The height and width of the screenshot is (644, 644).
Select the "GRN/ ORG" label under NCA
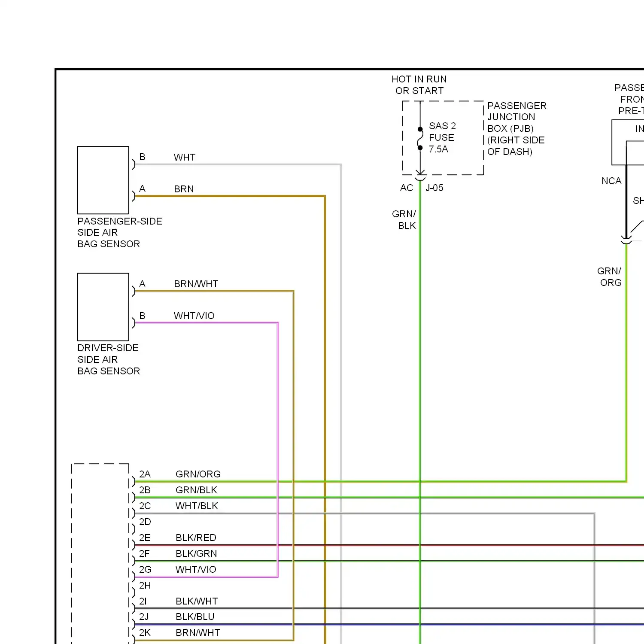point(609,276)
